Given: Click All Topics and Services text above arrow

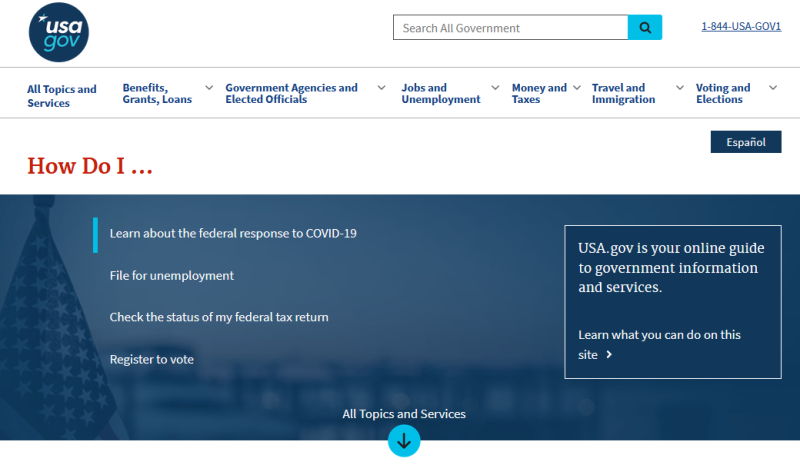Looking at the screenshot, I should [404, 414].
